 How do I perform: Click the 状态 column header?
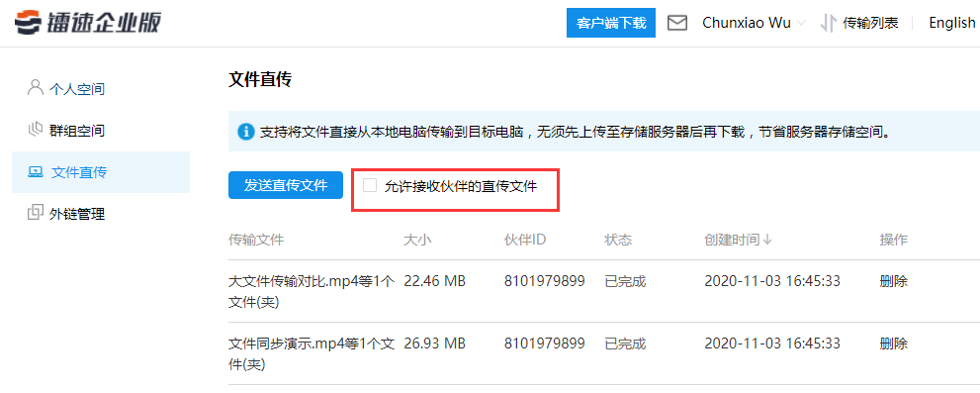point(618,240)
